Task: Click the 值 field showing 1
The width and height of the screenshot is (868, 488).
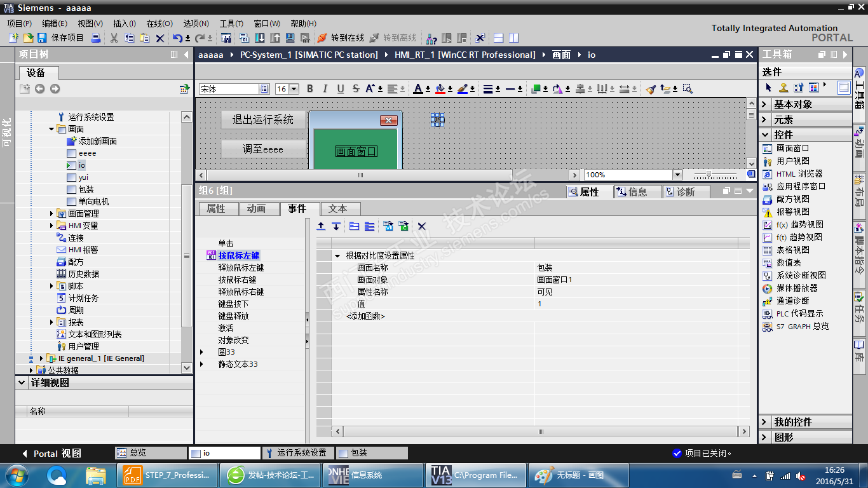Action: tap(637, 304)
